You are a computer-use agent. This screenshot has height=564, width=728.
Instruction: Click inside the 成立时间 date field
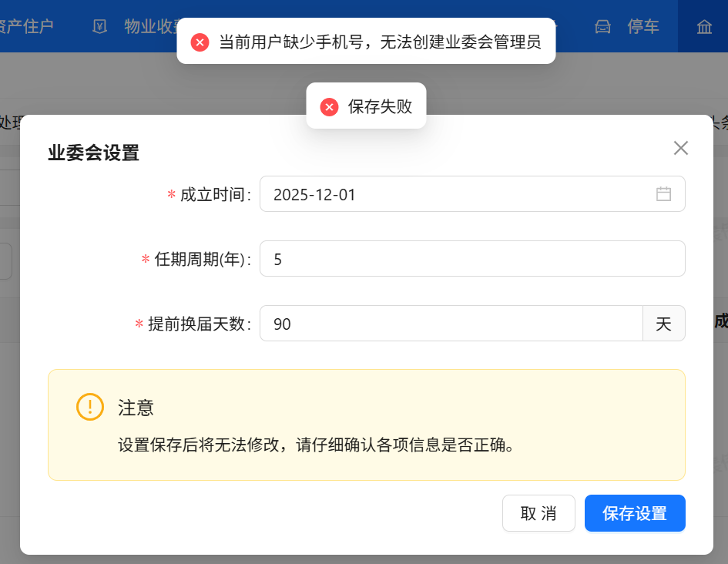[x=462, y=194]
